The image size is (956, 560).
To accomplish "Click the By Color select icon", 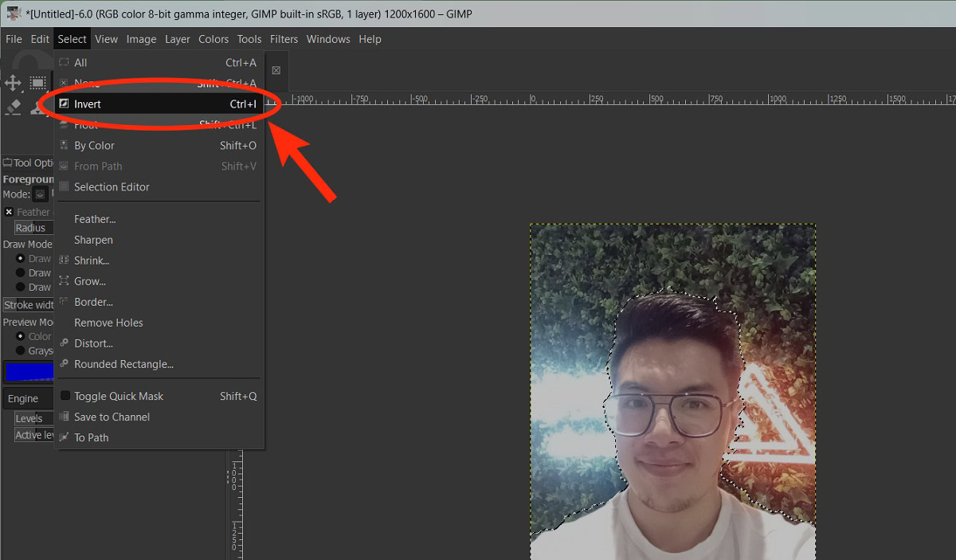I will pyautogui.click(x=64, y=146).
